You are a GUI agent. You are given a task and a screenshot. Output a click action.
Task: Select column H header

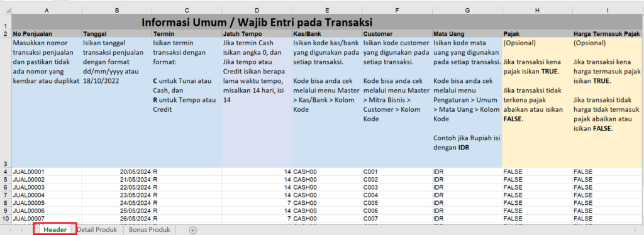coord(537,10)
